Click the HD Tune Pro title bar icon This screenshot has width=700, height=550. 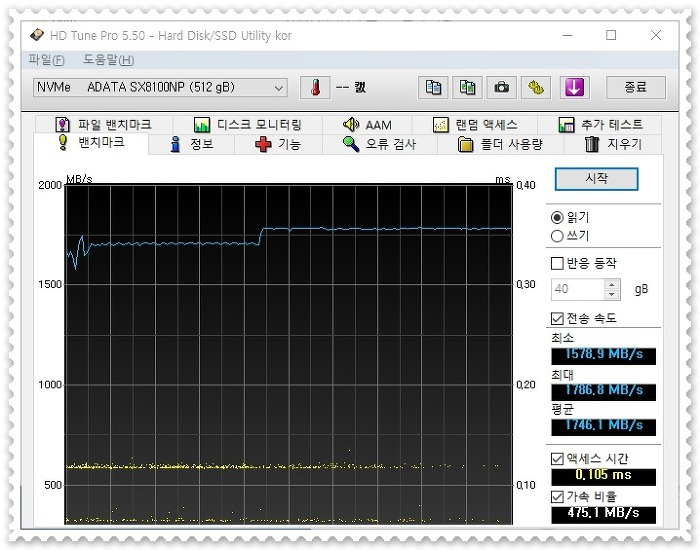coord(37,35)
